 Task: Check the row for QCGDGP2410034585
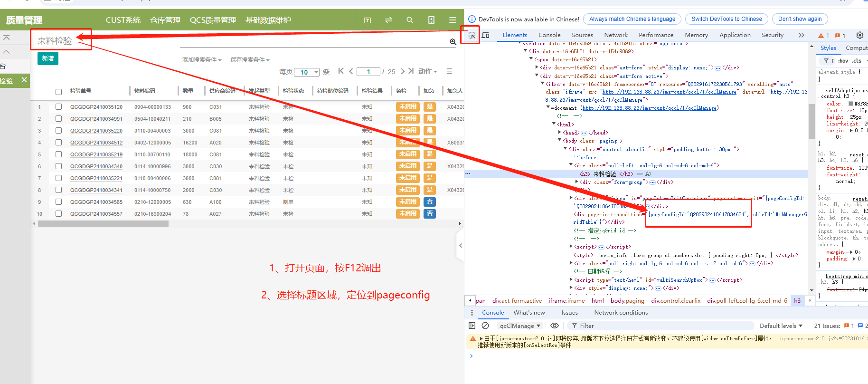(x=58, y=202)
